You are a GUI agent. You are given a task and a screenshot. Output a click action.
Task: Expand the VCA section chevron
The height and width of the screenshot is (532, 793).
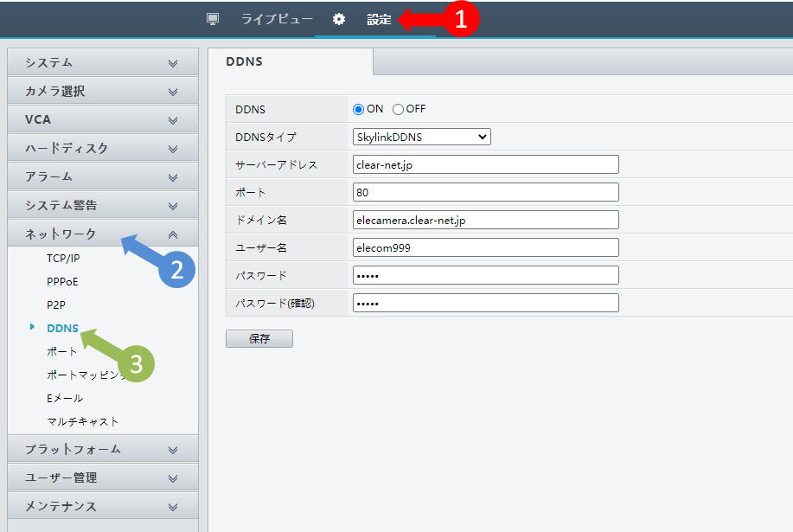(173, 120)
